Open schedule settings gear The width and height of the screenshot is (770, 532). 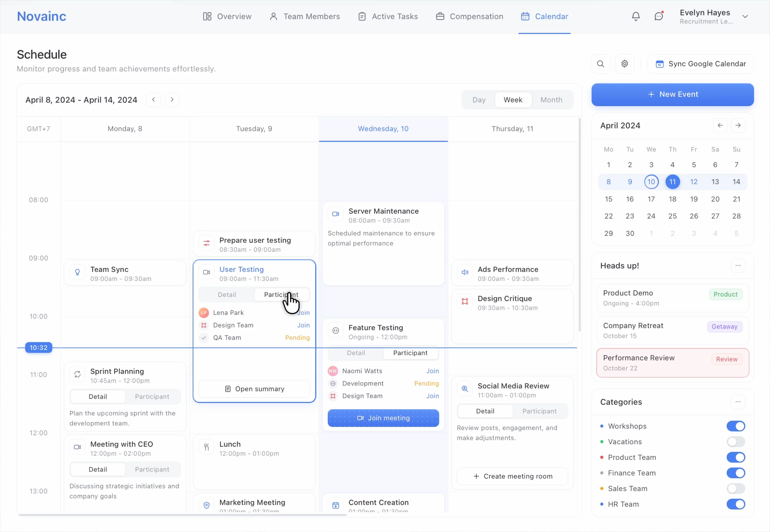(x=624, y=64)
